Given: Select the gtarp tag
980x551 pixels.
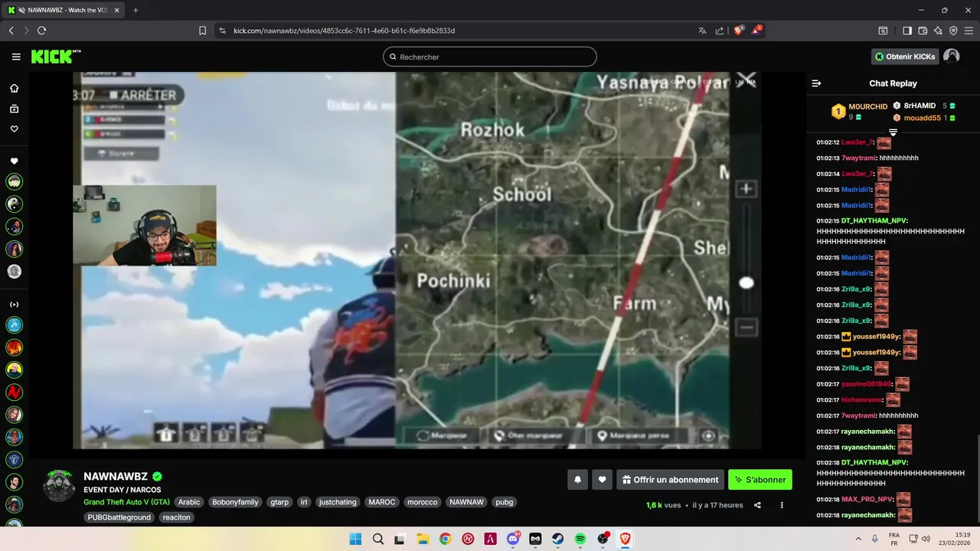Looking at the screenshot, I should (x=279, y=502).
